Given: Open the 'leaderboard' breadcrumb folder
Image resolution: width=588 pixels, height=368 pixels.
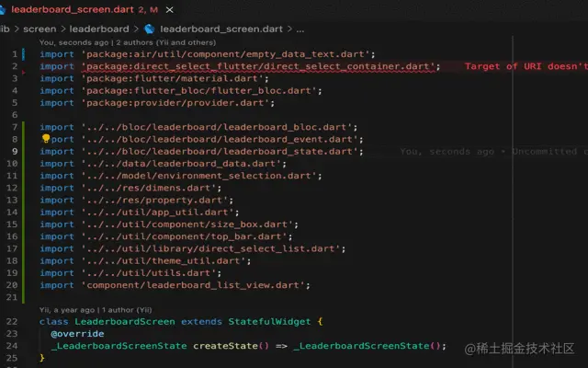Looking at the screenshot, I should click(x=99, y=29).
